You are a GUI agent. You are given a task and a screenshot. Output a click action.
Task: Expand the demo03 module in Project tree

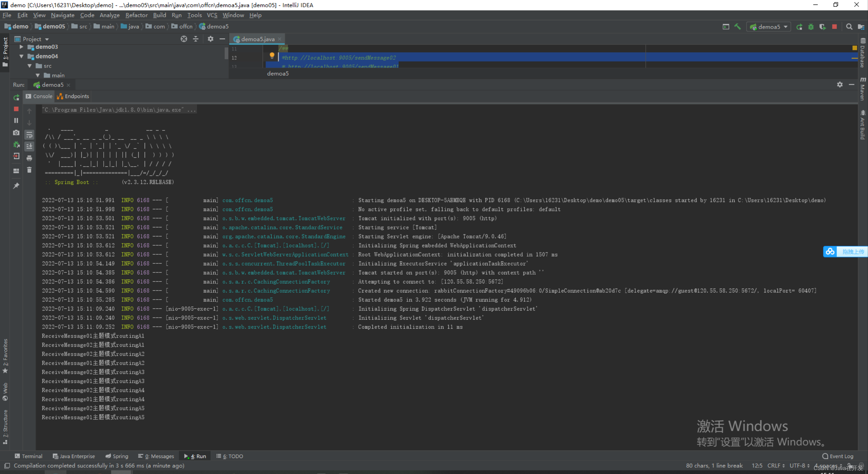(x=22, y=47)
